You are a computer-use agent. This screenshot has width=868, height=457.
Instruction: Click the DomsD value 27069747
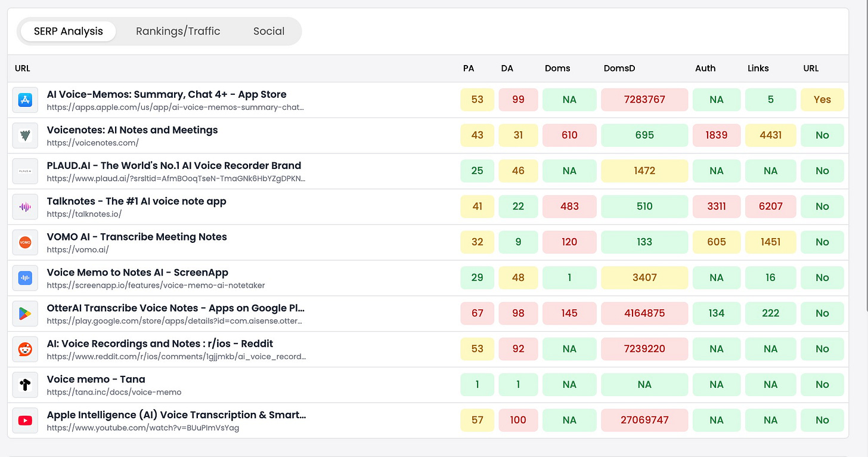pos(644,420)
